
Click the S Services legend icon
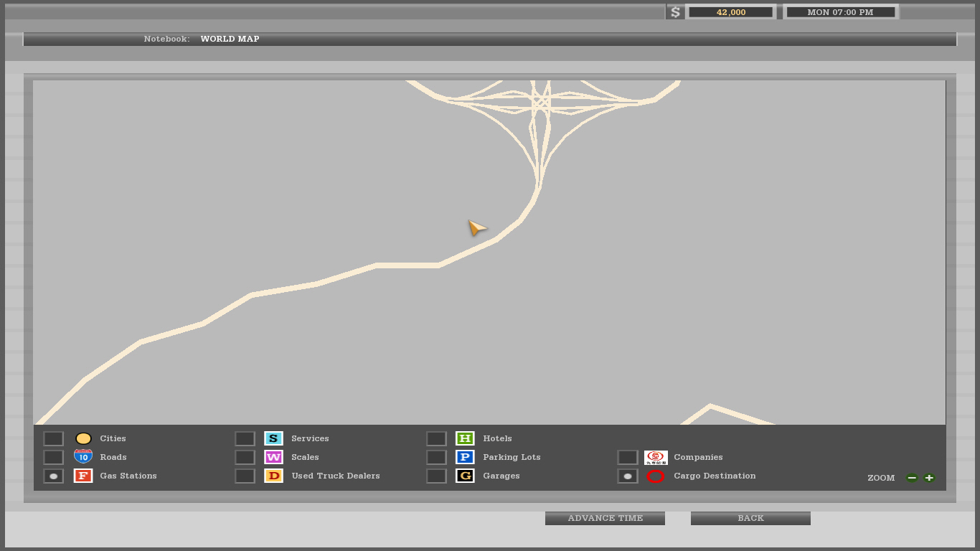pos(273,438)
